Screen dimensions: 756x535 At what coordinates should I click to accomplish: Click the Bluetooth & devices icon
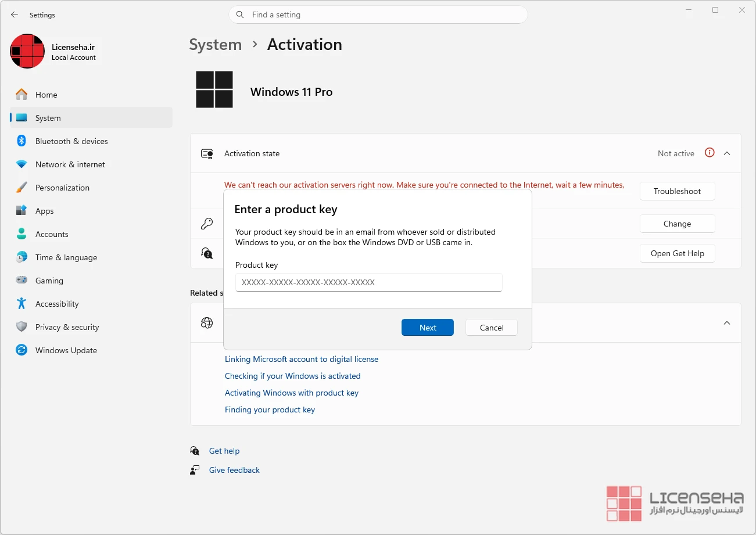pos(22,141)
